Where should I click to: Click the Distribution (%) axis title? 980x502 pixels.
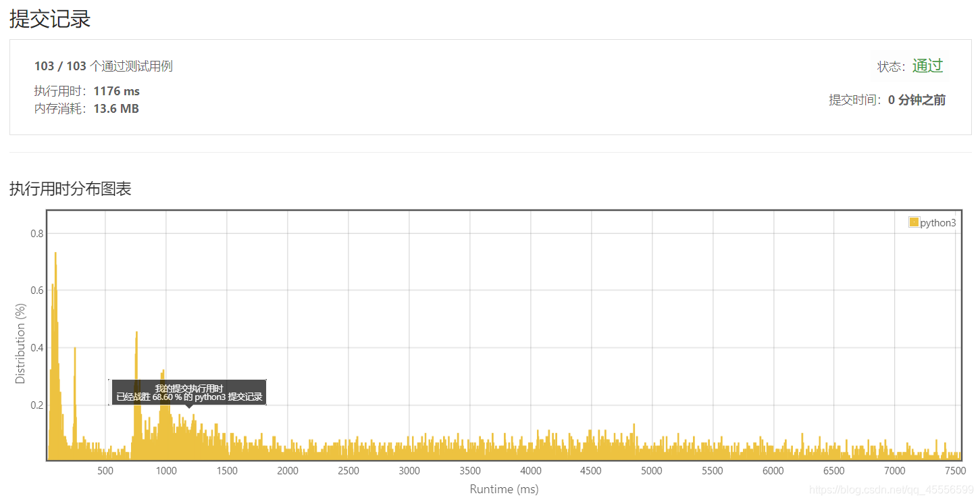point(20,343)
